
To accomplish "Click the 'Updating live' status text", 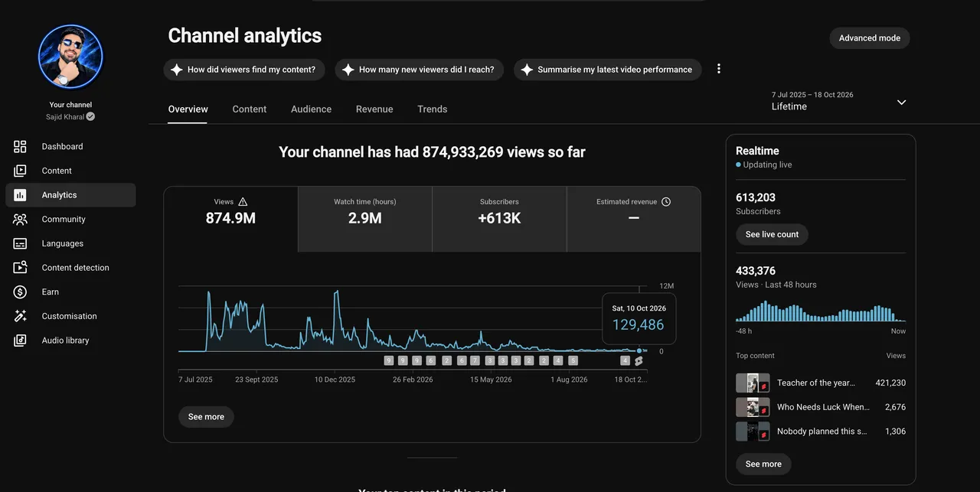I will coord(767,165).
